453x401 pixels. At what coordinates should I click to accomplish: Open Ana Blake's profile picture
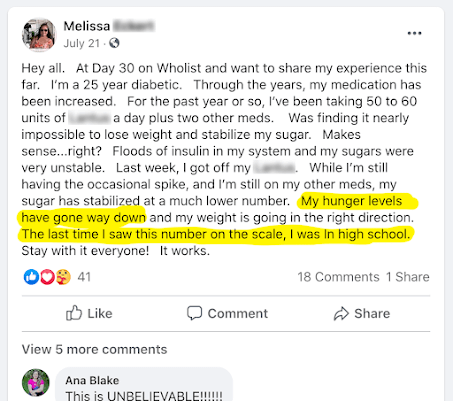click(x=36, y=382)
